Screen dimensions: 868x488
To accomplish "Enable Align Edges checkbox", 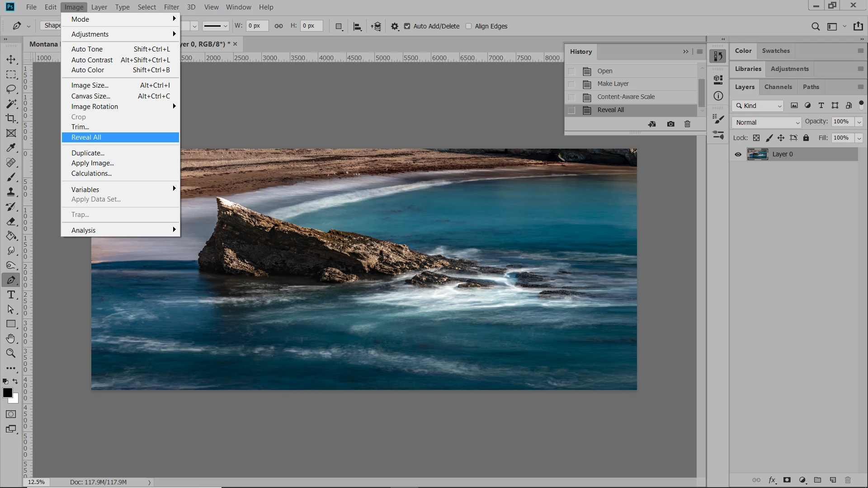I will pos(468,26).
